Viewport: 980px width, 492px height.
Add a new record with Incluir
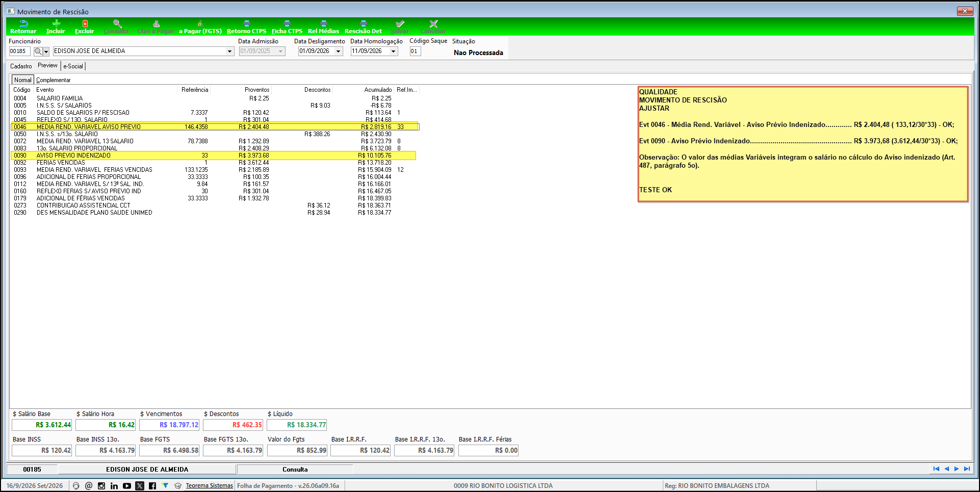point(56,27)
